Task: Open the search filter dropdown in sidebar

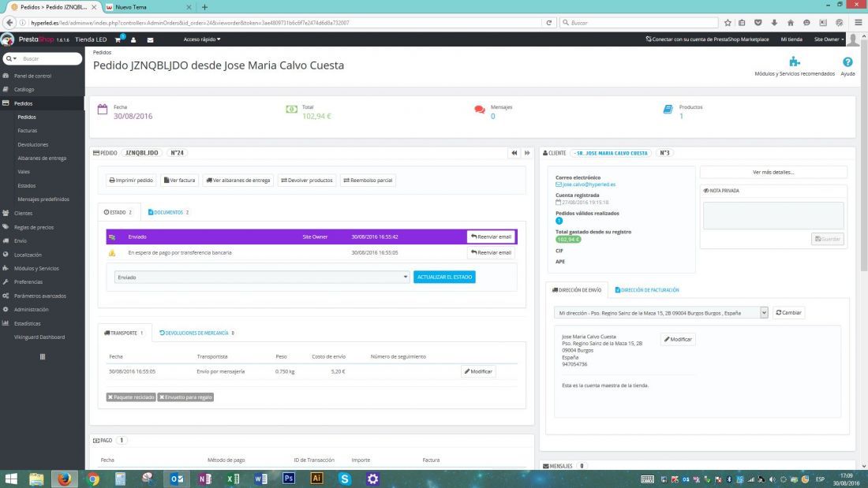Action: tap(11, 58)
